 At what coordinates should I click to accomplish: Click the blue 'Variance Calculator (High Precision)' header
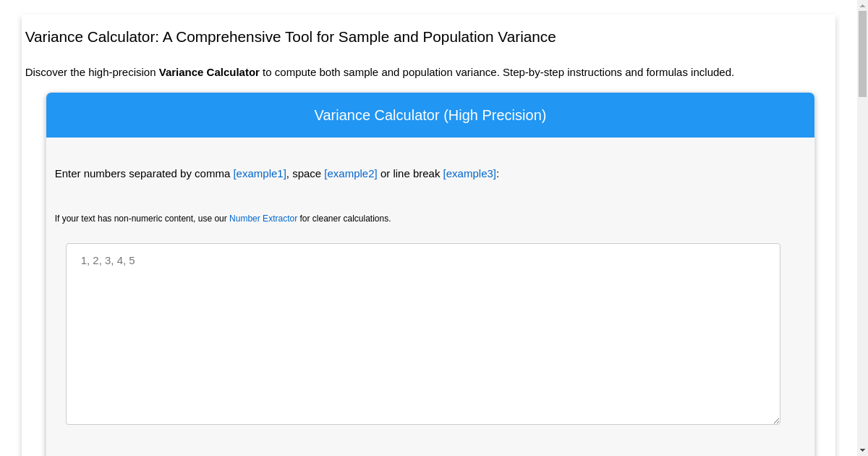(430, 115)
